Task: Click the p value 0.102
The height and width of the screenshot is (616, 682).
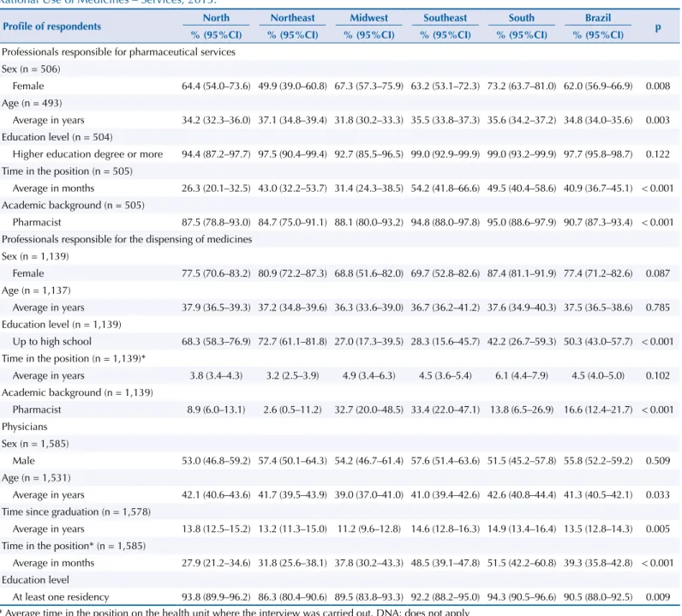Action: tap(658, 375)
